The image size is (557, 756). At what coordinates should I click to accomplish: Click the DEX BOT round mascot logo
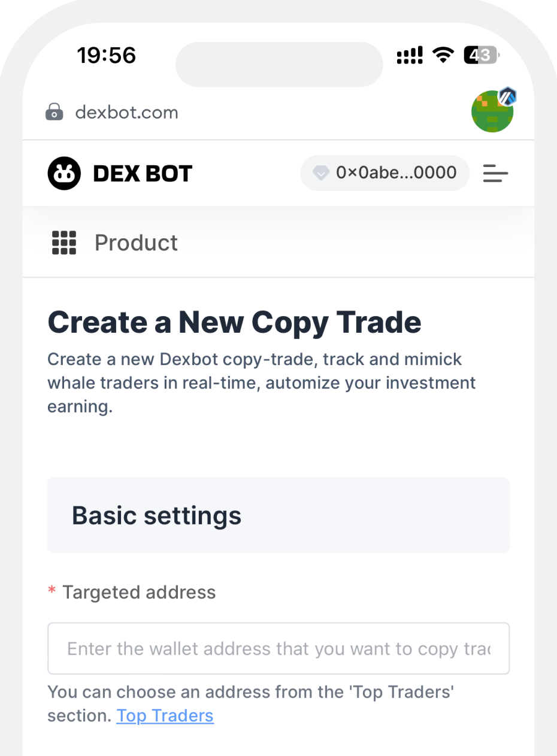(x=64, y=174)
